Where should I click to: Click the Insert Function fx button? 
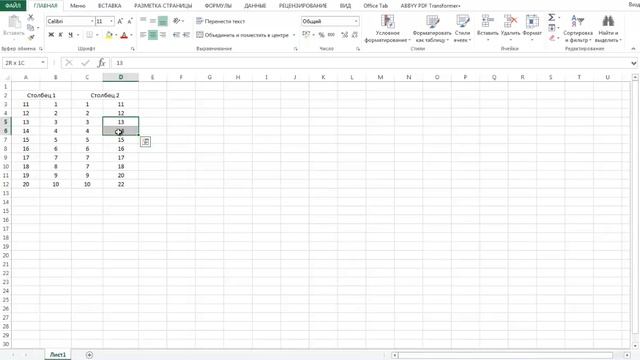(x=101, y=63)
